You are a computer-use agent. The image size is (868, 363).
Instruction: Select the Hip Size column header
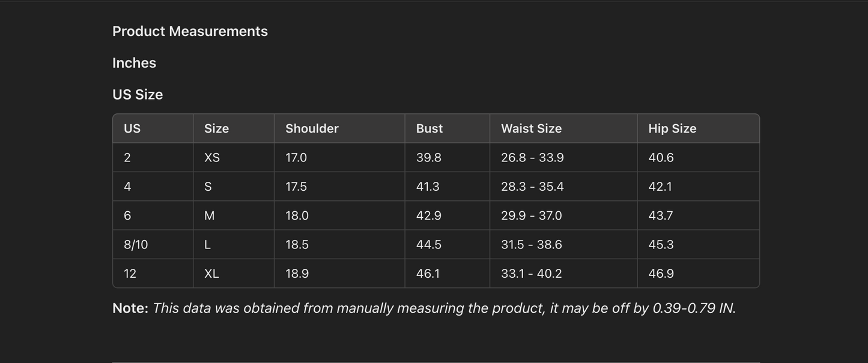pos(672,128)
